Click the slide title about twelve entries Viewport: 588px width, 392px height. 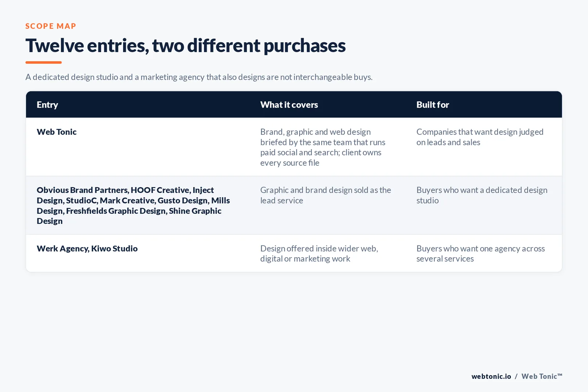coord(186,46)
